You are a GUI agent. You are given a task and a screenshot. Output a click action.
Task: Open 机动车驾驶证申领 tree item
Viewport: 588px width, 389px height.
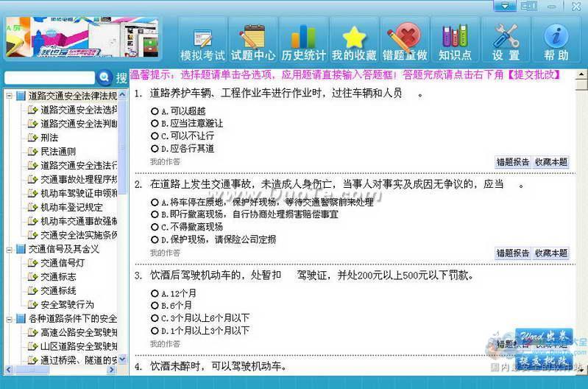[x=79, y=193]
